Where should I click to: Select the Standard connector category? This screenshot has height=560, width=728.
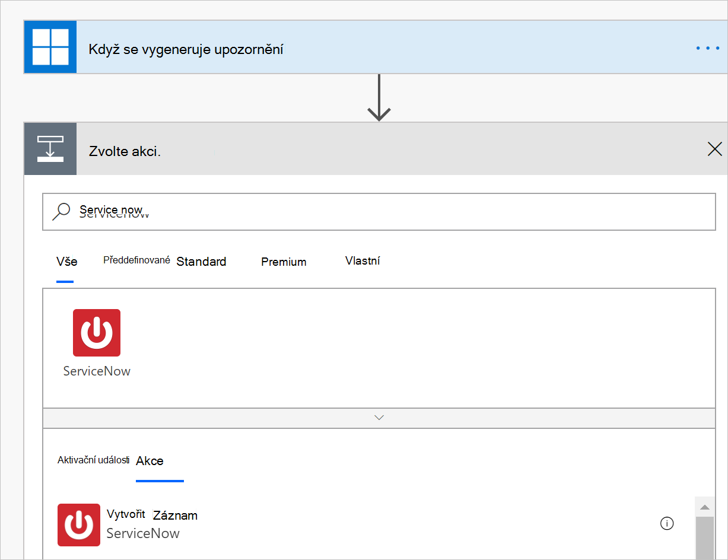point(201,261)
